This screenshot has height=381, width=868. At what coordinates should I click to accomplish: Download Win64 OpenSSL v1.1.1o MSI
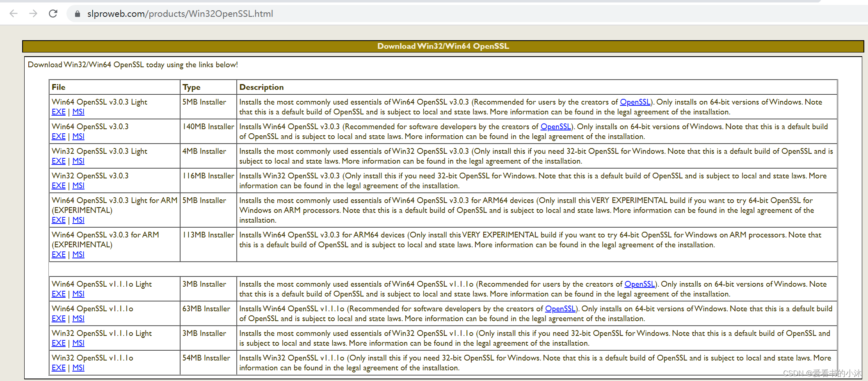click(78, 319)
